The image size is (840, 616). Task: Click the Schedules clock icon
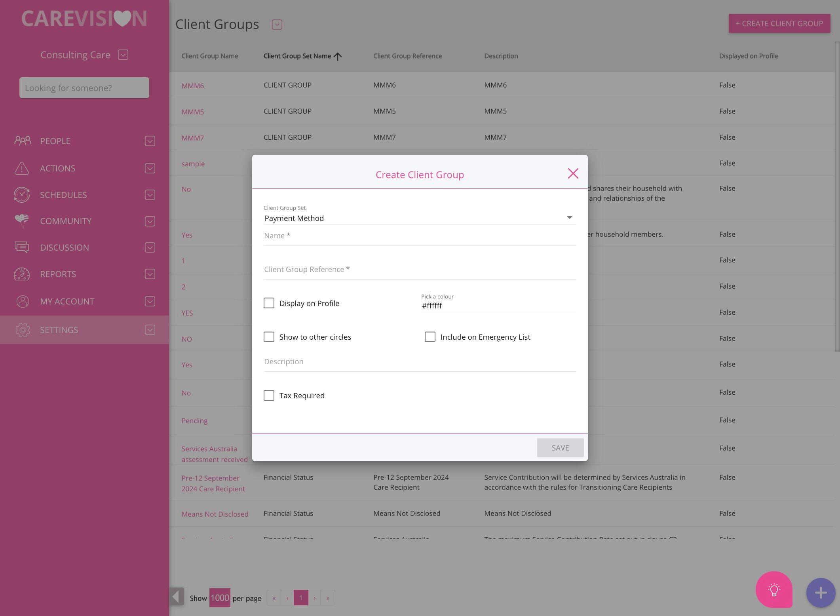[x=22, y=195]
